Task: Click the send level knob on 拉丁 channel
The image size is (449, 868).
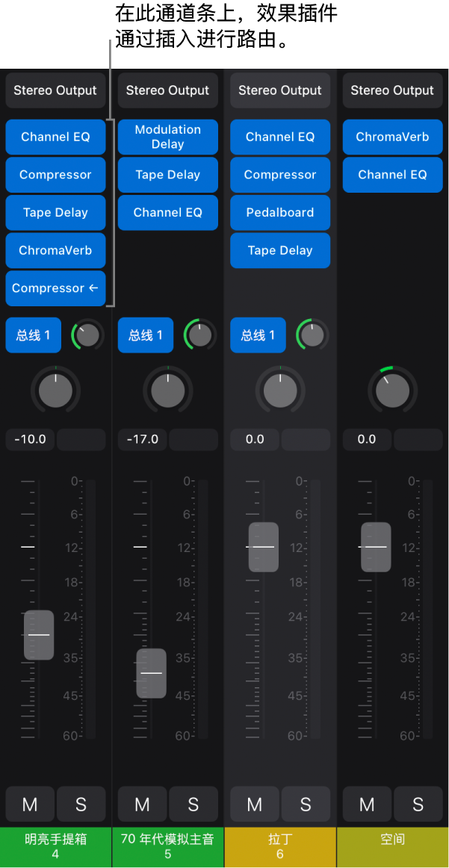Action: point(312,335)
